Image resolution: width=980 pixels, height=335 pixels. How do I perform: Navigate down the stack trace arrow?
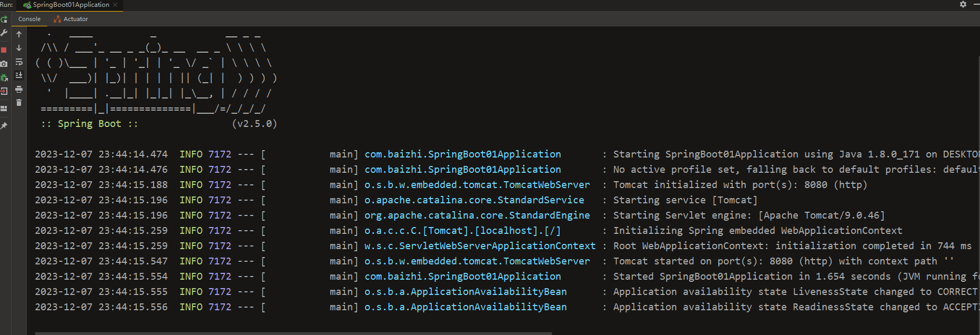coord(19,48)
